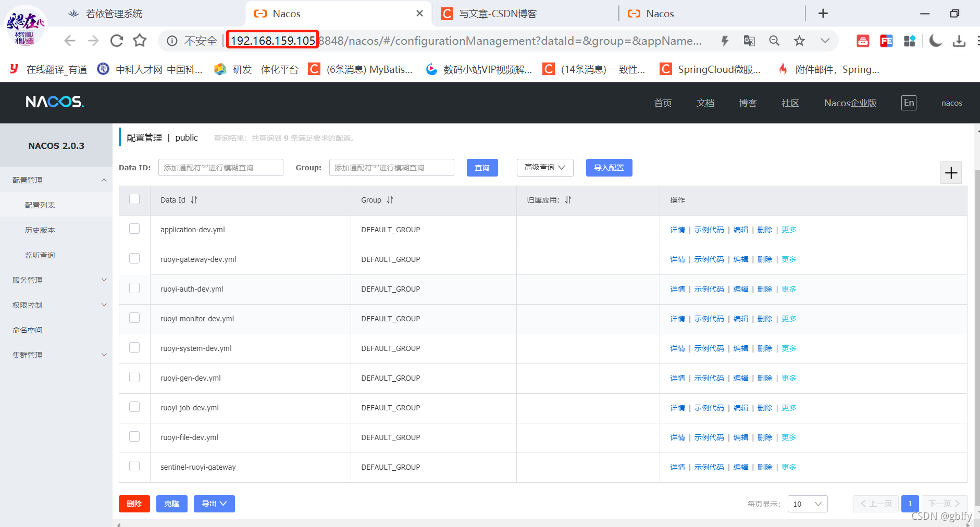The height and width of the screenshot is (527, 980).
Task: Switch language with the En button
Action: tap(909, 103)
